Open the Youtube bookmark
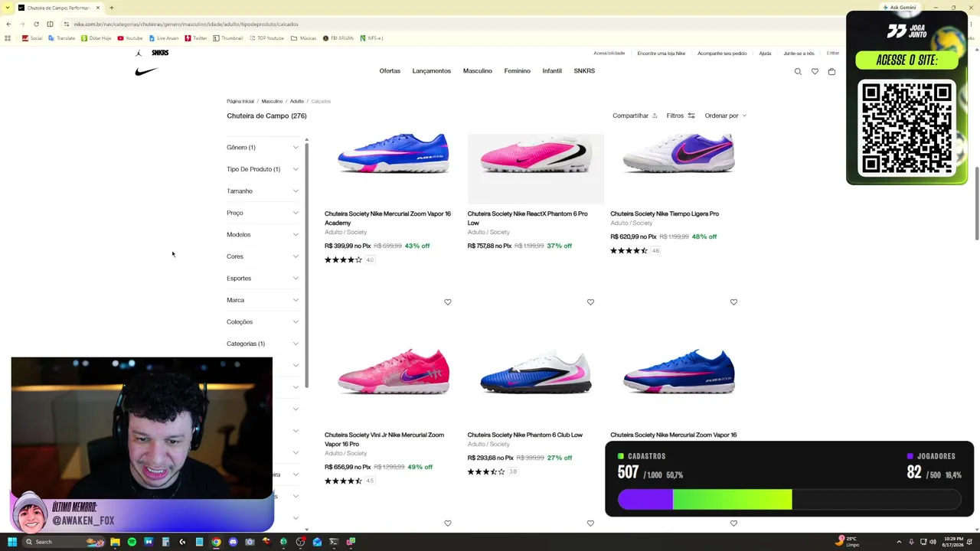980x551 pixels. (x=130, y=37)
